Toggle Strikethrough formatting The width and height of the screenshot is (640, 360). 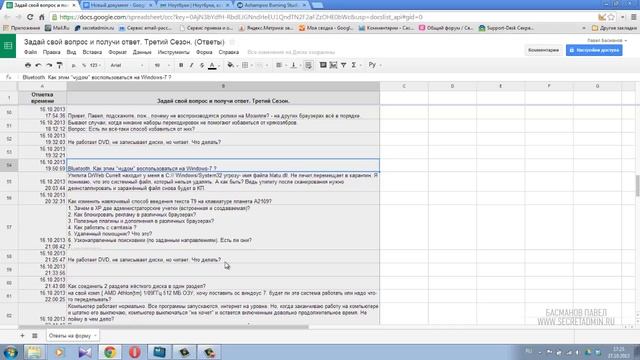202,65
